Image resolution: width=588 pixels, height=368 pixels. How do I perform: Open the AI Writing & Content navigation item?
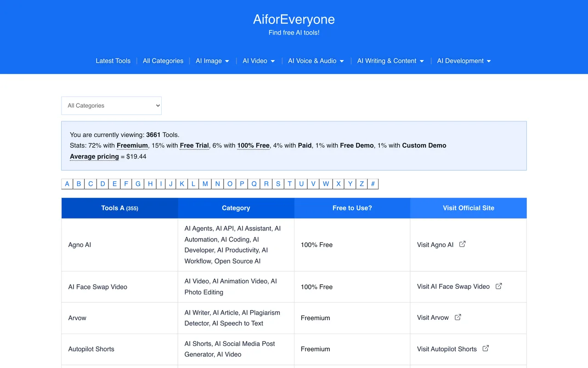(387, 61)
